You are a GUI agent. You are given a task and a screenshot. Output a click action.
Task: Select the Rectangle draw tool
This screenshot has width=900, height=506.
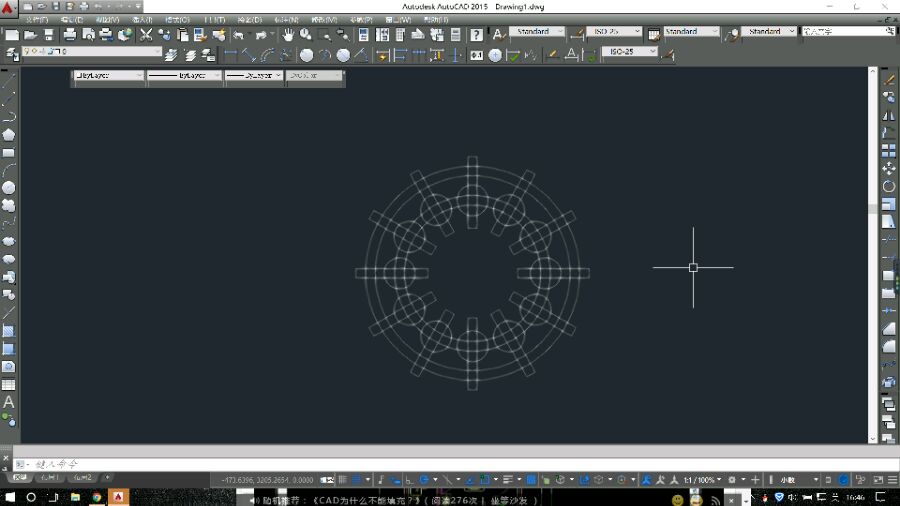(9, 153)
